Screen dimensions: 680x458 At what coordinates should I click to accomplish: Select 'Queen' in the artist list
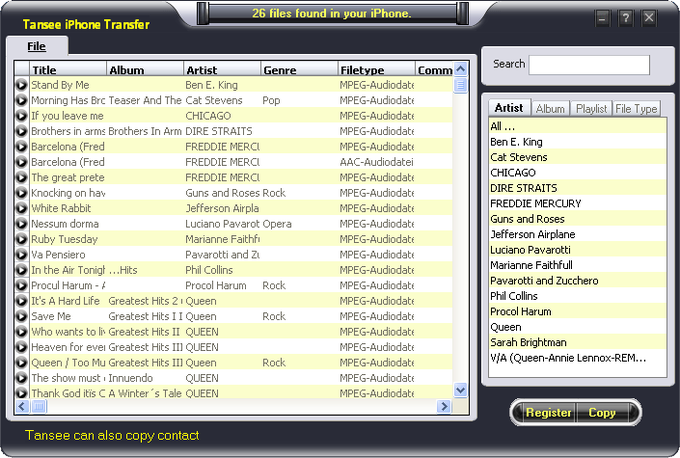point(577,327)
